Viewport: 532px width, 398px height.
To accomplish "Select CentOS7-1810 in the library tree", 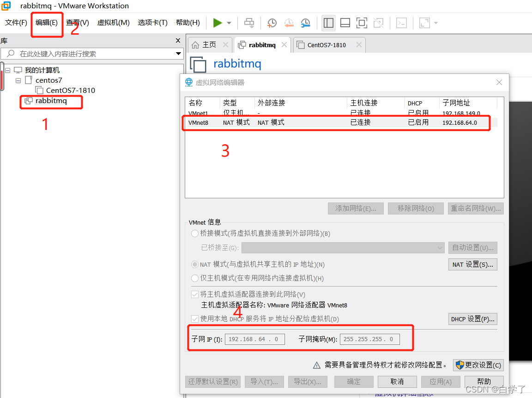I will (x=70, y=90).
